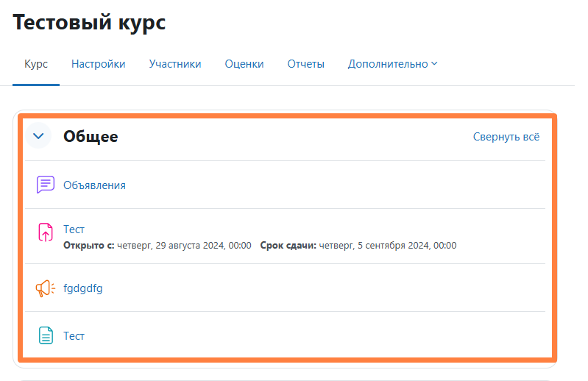This screenshot has height=381, width=588.
Task: Open the Настройки tab
Action: [x=98, y=64]
